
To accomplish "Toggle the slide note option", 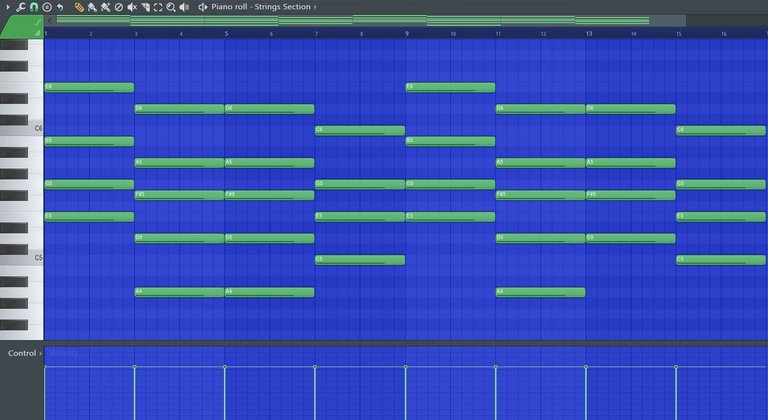I will (x=37, y=22).
